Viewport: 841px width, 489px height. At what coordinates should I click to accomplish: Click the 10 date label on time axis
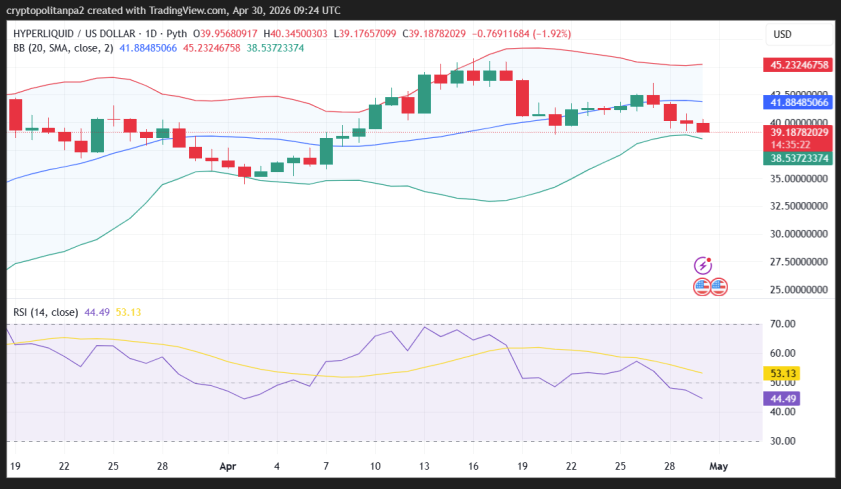click(375, 466)
